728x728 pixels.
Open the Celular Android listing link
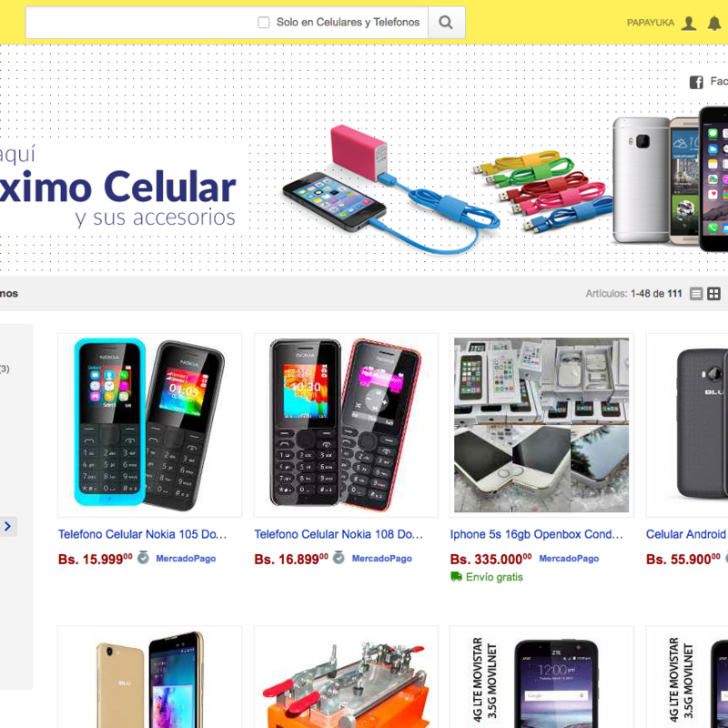pos(687,534)
